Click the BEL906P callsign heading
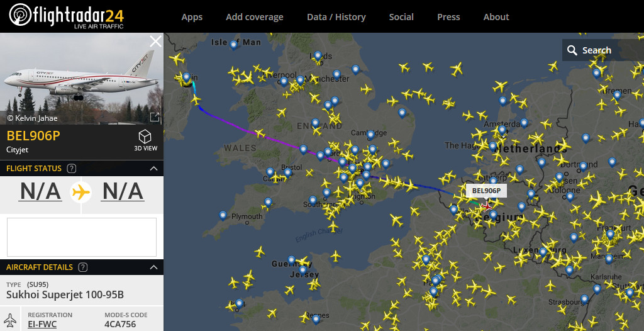This screenshot has width=644, height=331. tap(34, 135)
